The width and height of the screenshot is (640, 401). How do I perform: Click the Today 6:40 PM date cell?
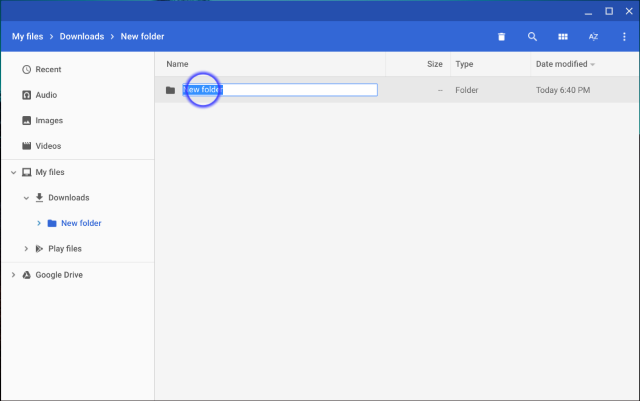(563, 90)
